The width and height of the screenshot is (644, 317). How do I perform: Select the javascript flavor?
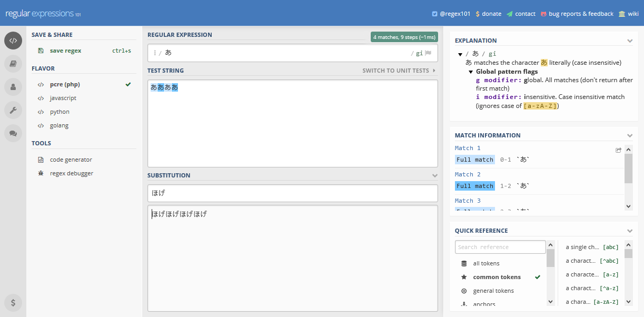[x=63, y=98]
